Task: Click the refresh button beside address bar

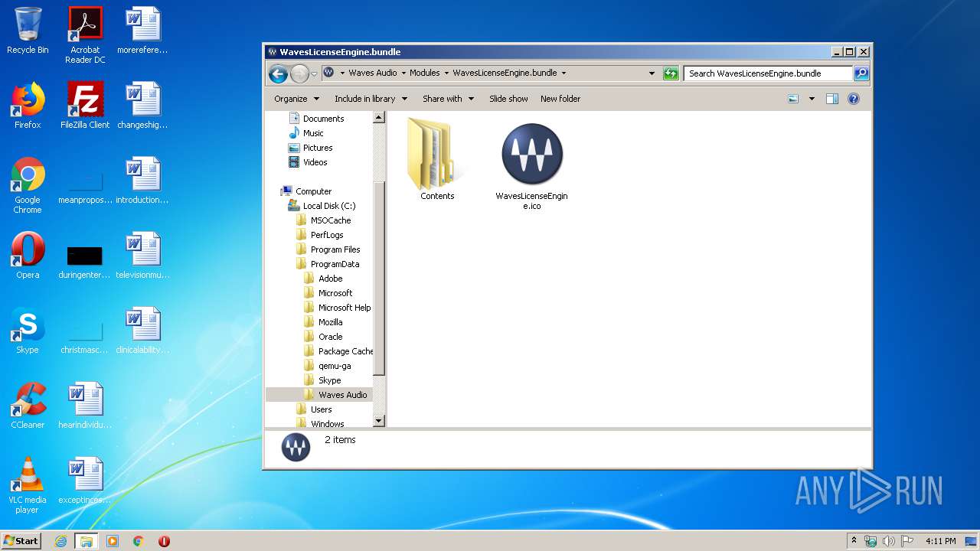Action: (x=671, y=73)
